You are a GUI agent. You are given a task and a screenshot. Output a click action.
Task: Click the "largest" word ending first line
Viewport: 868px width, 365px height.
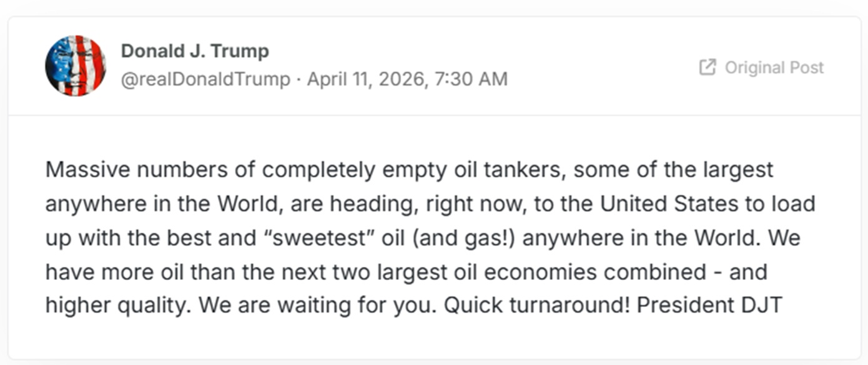(x=737, y=170)
